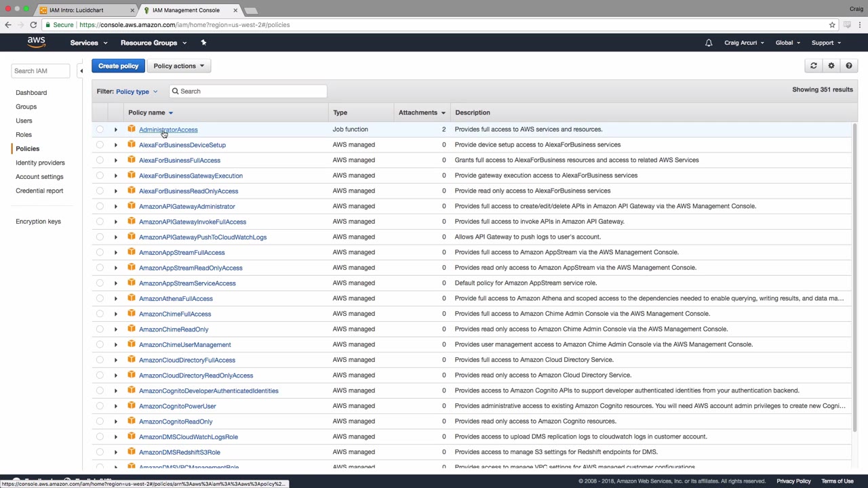Refresh the policy list
Viewport: 868px width, 488px height.
click(x=814, y=66)
